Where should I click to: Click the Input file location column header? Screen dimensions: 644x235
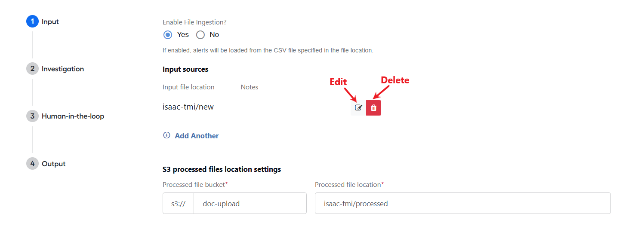click(188, 87)
